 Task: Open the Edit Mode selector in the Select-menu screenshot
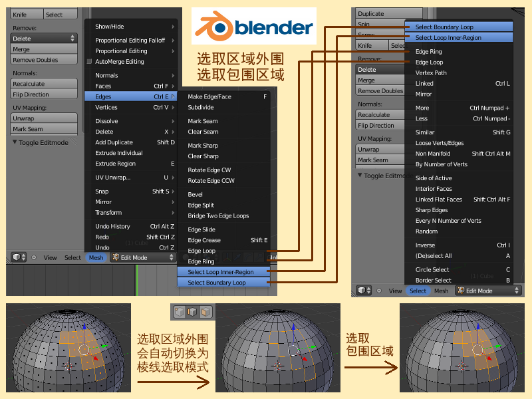point(488,291)
